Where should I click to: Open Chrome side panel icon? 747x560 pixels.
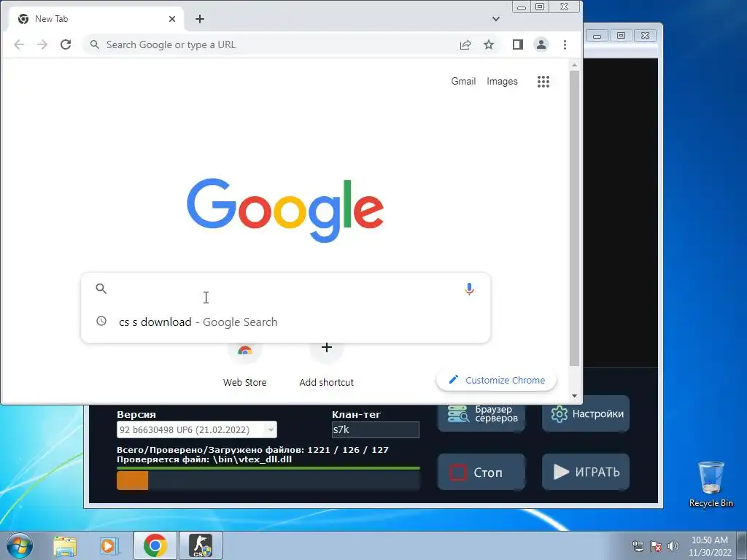518,44
